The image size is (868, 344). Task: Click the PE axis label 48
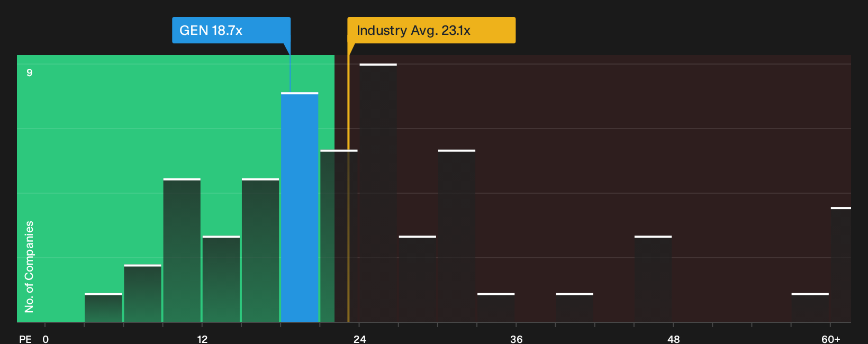(x=673, y=339)
